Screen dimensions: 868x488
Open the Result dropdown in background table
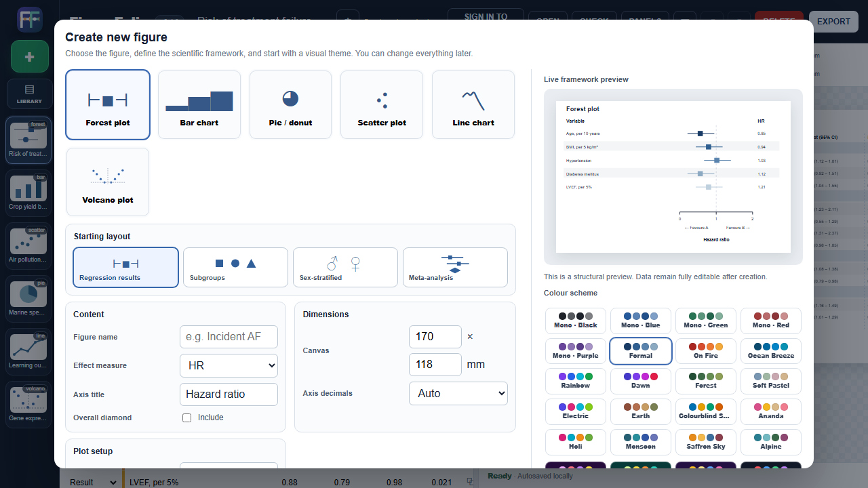(93, 482)
